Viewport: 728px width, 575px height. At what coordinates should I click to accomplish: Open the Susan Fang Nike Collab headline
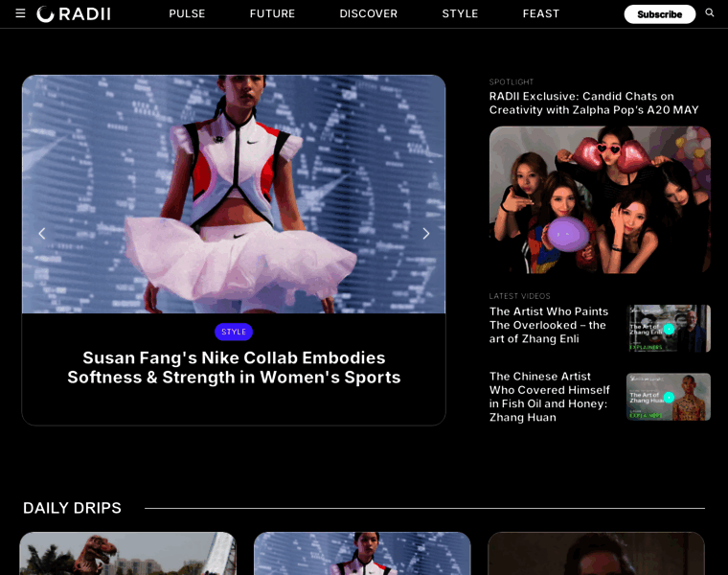click(x=234, y=367)
